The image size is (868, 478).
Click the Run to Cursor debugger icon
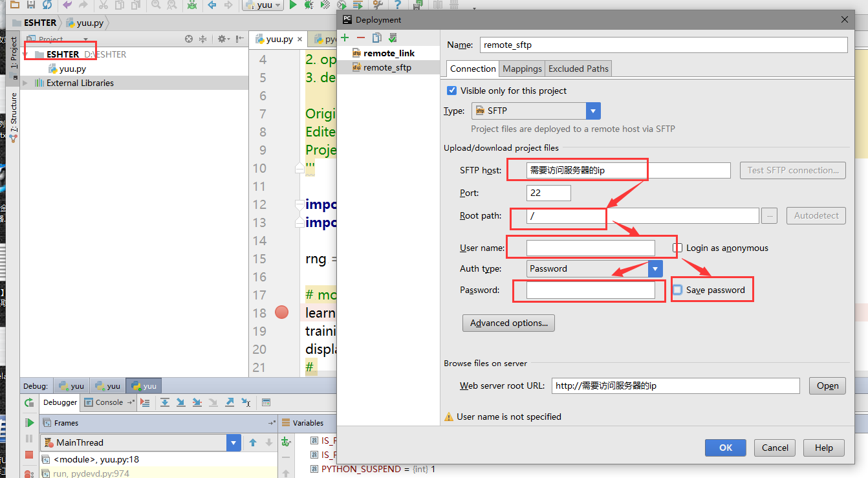246,402
